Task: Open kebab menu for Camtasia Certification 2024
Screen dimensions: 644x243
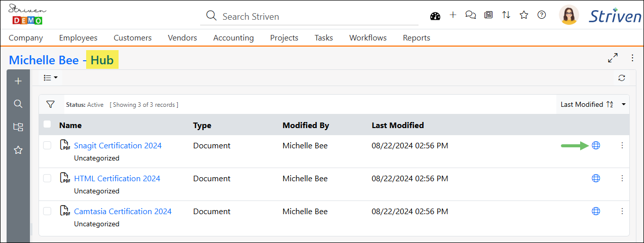Action: pyautogui.click(x=622, y=211)
